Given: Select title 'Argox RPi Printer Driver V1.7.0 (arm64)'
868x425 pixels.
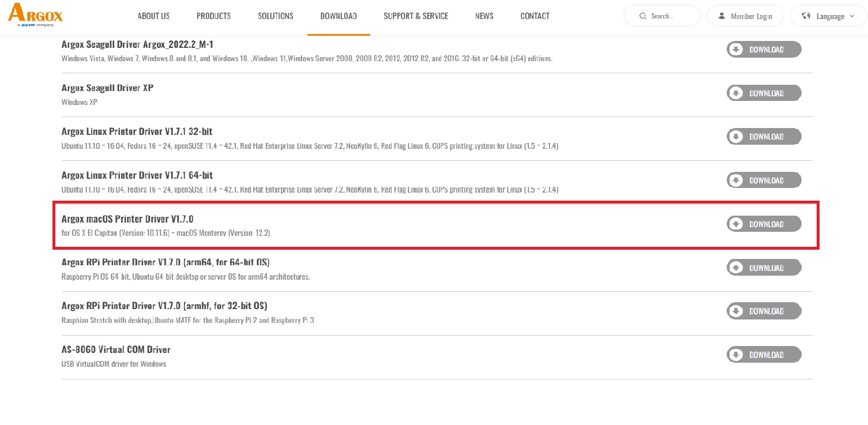Looking at the screenshot, I should point(166,262).
